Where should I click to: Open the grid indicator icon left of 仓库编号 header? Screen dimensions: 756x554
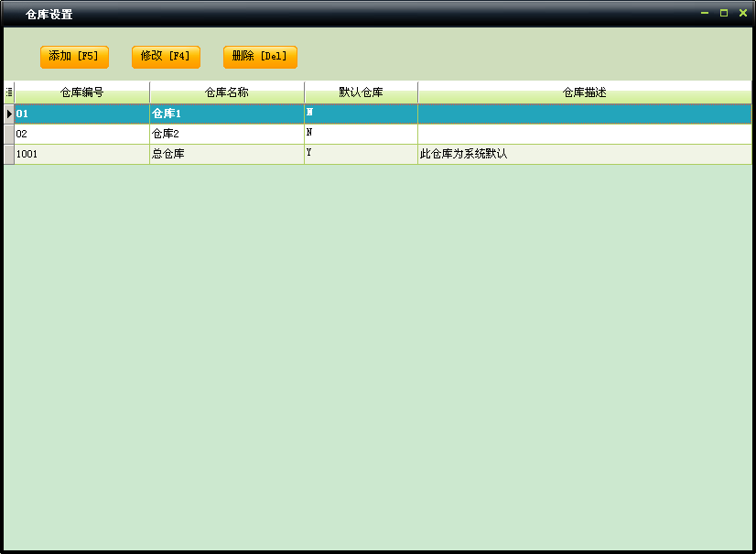pyautogui.click(x=9, y=92)
